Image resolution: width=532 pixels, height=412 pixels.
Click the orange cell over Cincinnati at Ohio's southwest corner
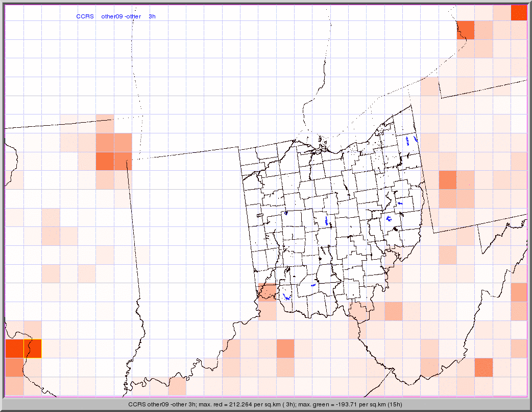(x=267, y=291)
